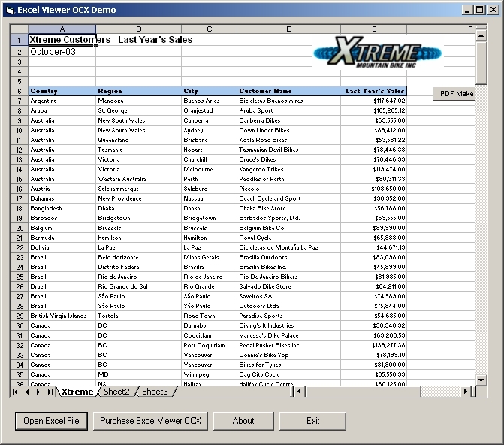
Task: Select the Bangladesh cell
Action: (62, 208)
